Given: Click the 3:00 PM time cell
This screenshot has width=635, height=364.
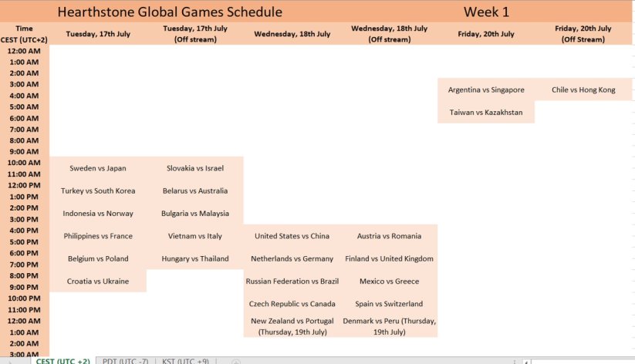Looking at the screenshot, I should (24, 219).
